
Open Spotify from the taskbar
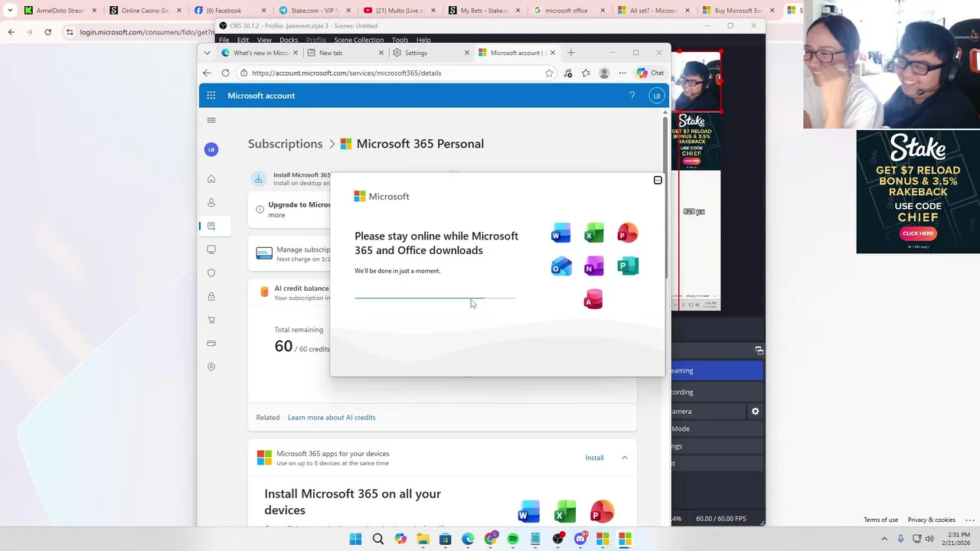pyautogui.click(x=513, y=540)
